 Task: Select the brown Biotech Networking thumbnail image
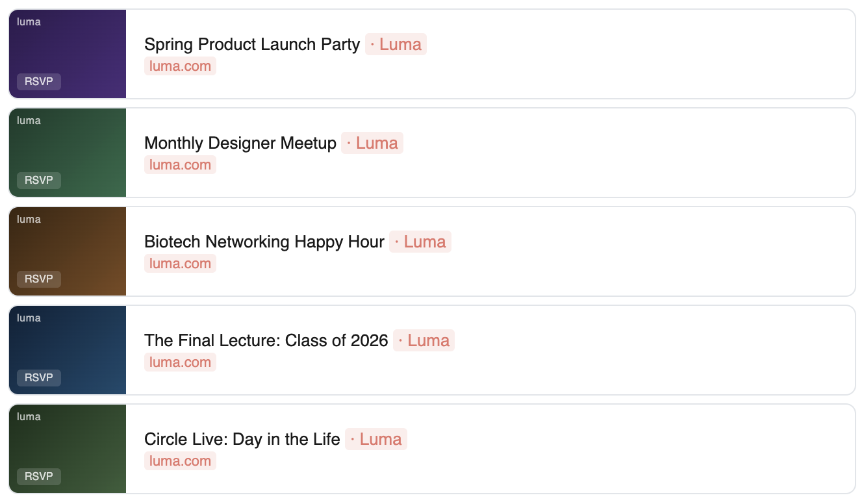pyautogui.click(x=68, y=251)
